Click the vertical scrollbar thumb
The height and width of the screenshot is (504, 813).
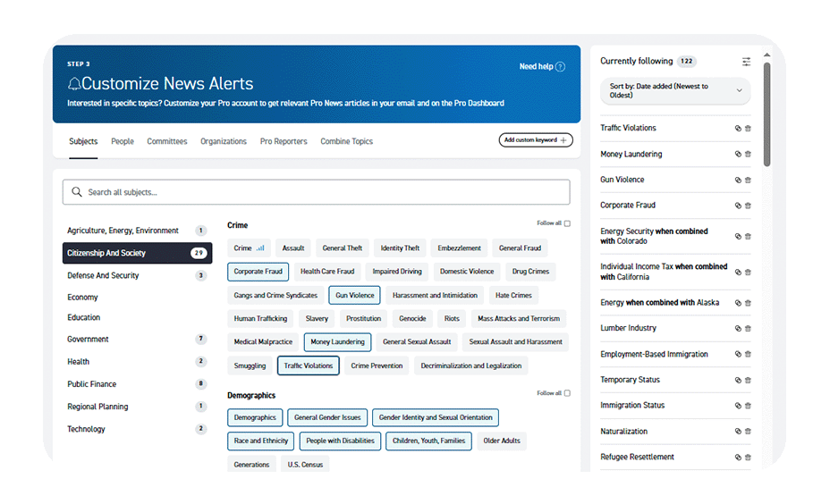click(x=766, y=114)
